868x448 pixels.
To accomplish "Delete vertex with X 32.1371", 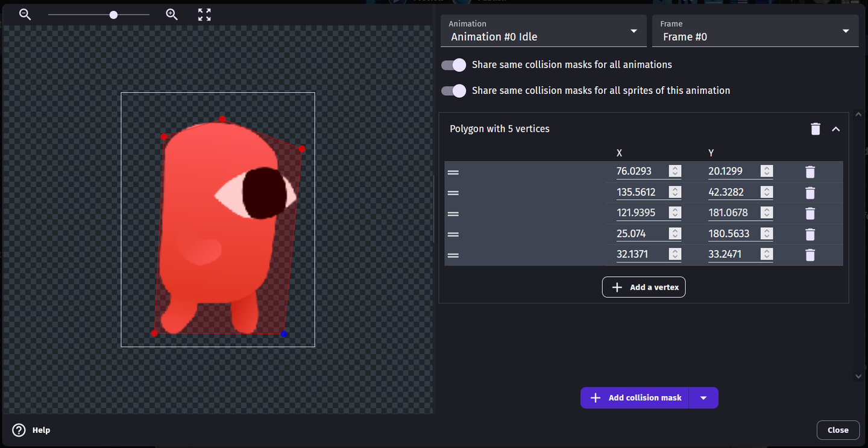I will click(810, 255).
